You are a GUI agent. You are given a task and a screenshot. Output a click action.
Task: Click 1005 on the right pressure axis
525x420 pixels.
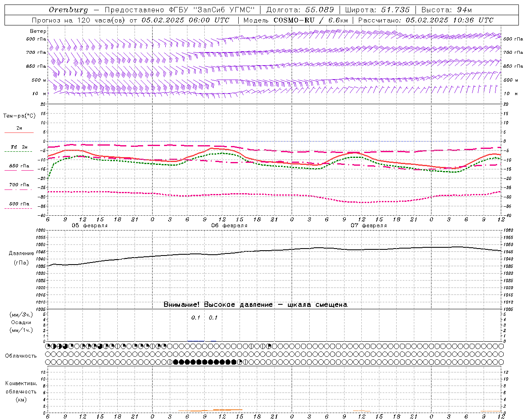pos(508,309)
